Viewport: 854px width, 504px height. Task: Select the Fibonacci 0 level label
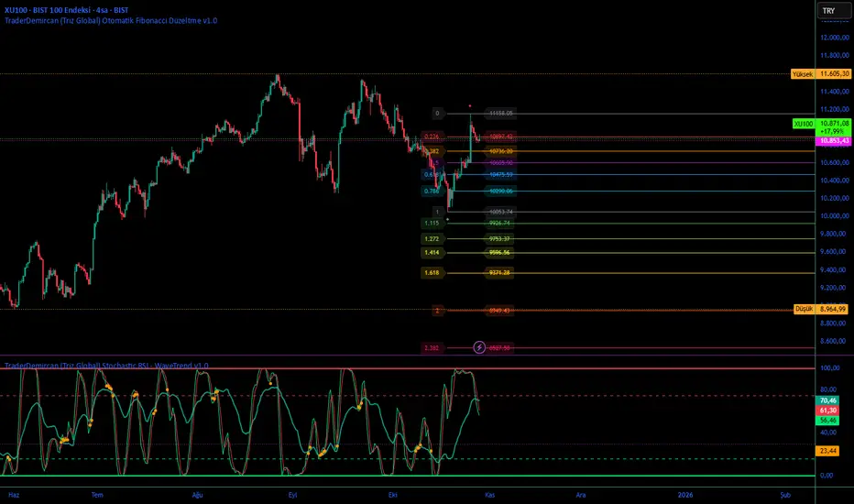(x=437, y=114)
